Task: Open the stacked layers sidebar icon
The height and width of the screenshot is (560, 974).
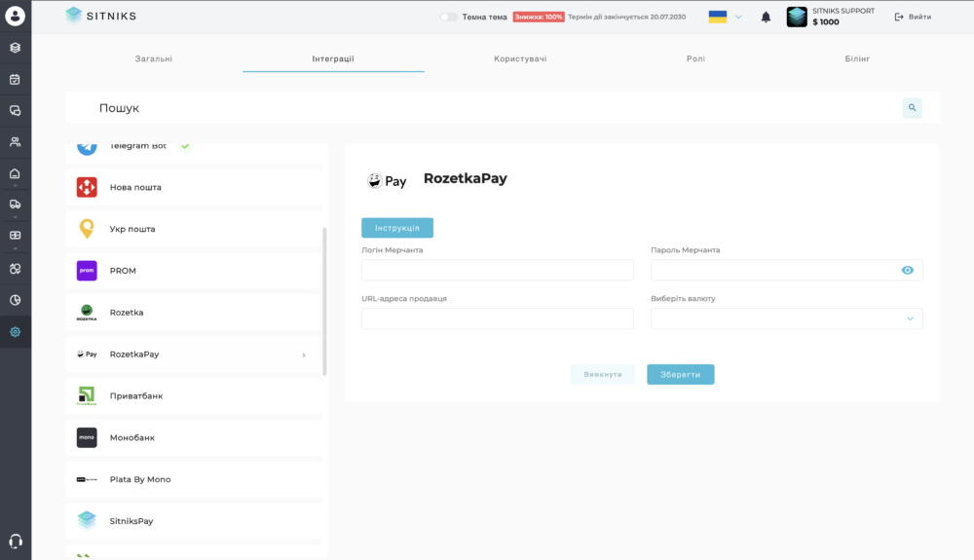Action: tap(15, 48)
